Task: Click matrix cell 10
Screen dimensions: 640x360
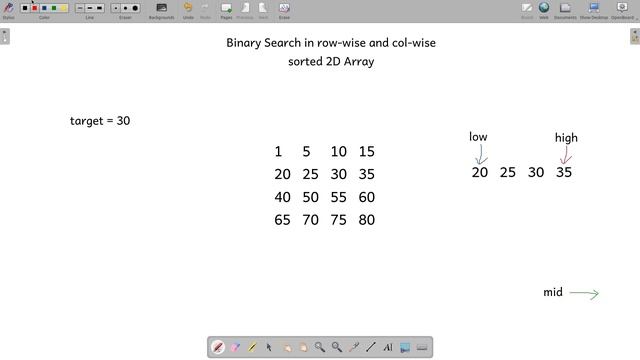Action: (x=338, y=152)
